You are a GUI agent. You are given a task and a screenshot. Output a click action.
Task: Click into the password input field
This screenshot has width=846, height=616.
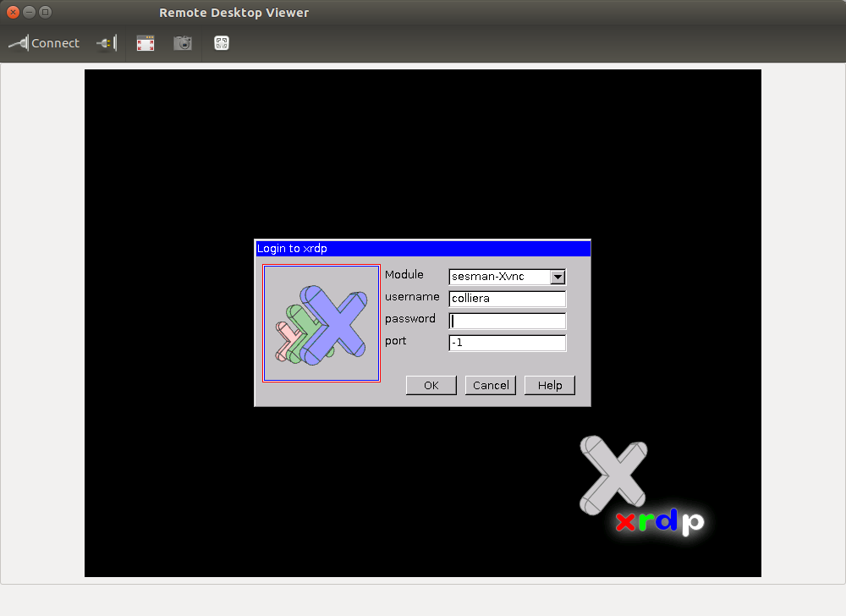(x=507, y=321)
